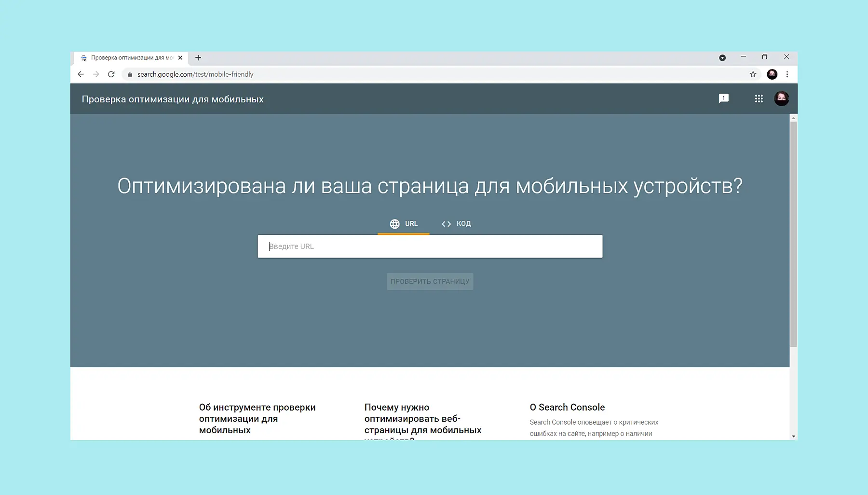Image resolution: width=868 pixels, height=495 pixels.
Task: Select the URL tab
Action: (x=404, y=224)
